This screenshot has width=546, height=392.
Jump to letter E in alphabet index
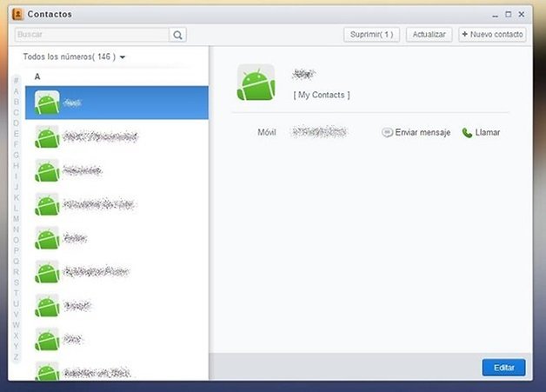[x=16, y=134]
